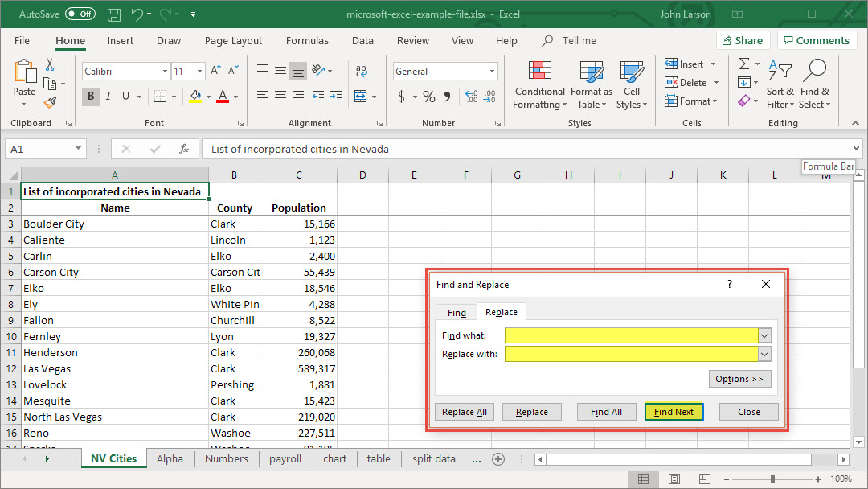This screenshot has width=868, height=489.
Task: Click the Save floppy disk icon
Action: click(114, 14)
